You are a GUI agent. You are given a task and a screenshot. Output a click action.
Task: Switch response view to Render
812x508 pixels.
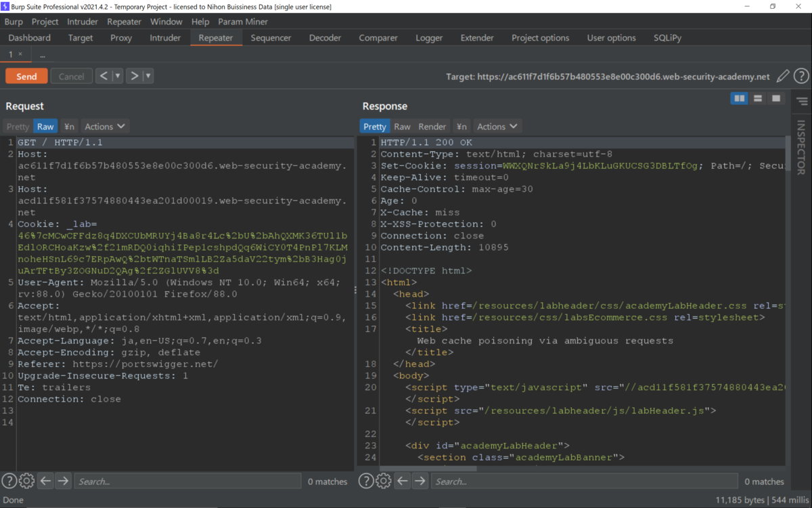coord(432,127)
